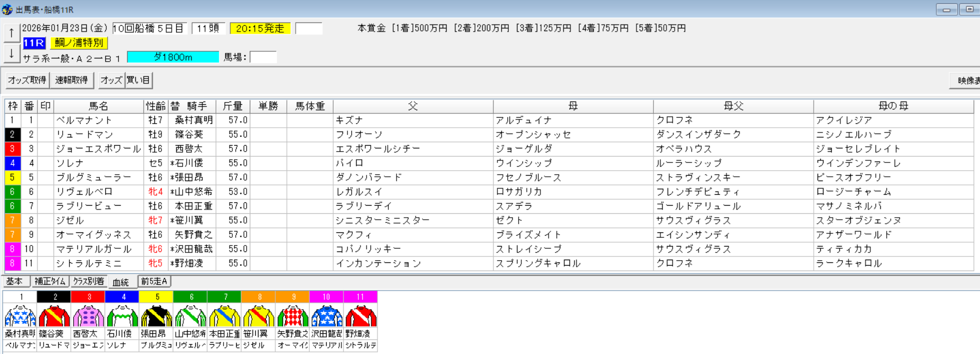Screen dimensions: 980x354
Task: Click the 11頭 runner count field
Action: pos(208,28)
